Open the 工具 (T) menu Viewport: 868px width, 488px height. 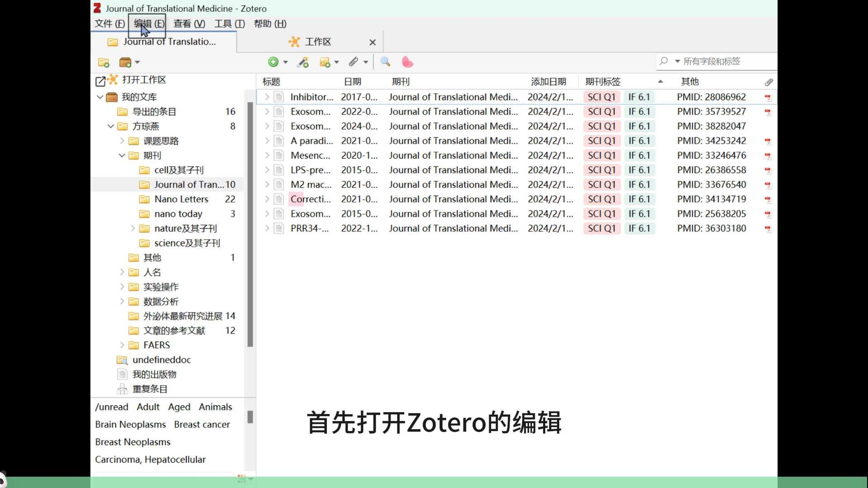pos(229,23)
